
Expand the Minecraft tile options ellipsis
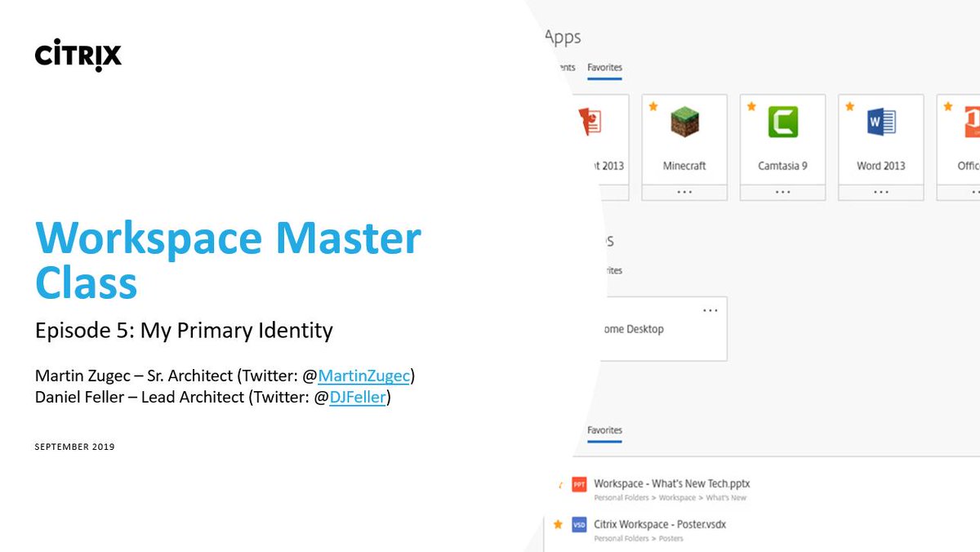pyautogui.click(x=684, y=192)
